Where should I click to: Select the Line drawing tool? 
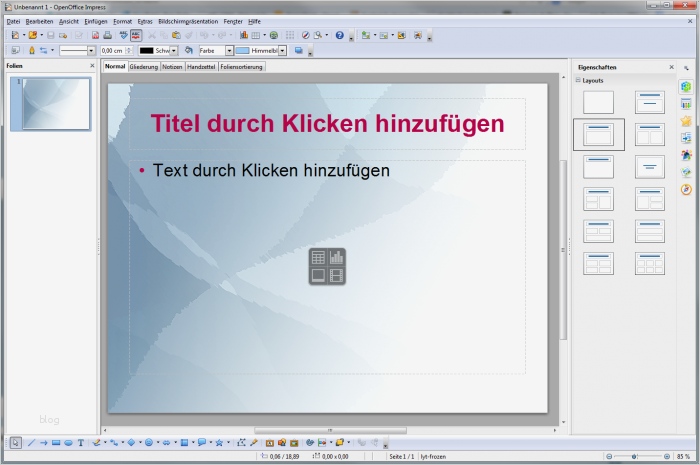(x=31, y=443)
